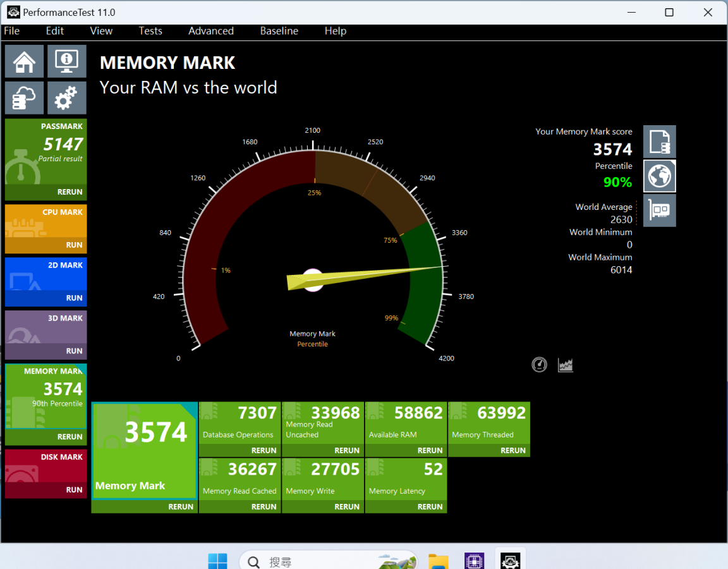Rerun the Memory Read Uncached test
The width and height of the screenshot is (728, 569).
tap(323, 450)
